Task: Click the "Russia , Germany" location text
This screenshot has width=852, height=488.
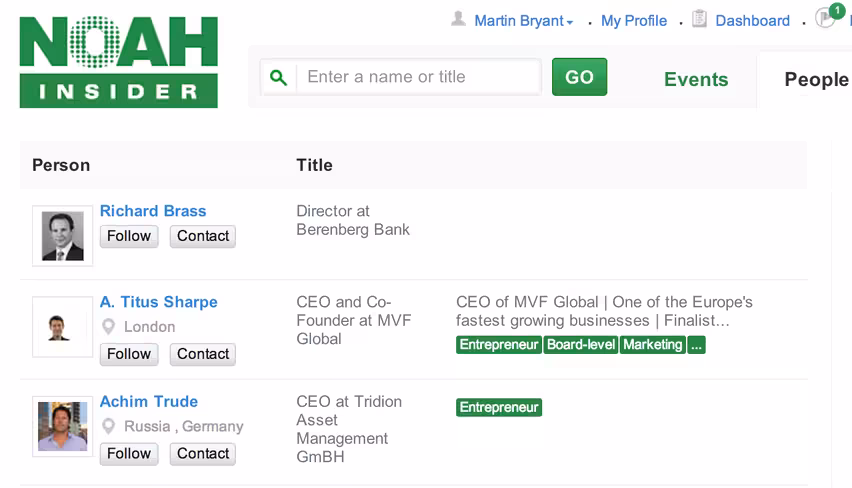Action: [184, 426]
